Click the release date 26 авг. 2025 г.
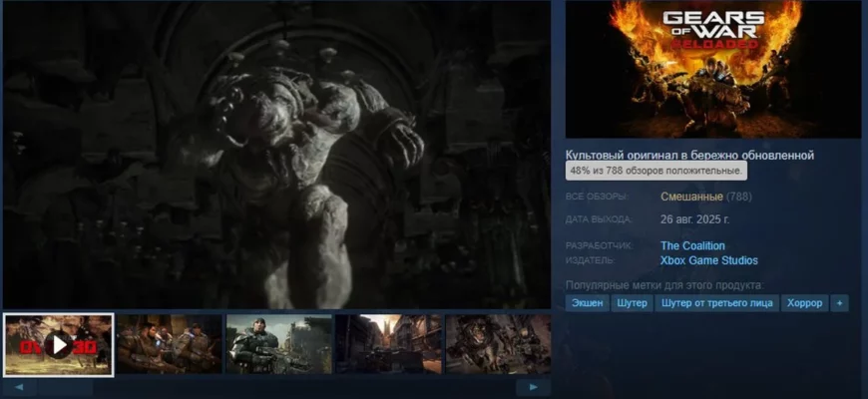The height and width of the screenshot is (399, 868). point(694,219)
